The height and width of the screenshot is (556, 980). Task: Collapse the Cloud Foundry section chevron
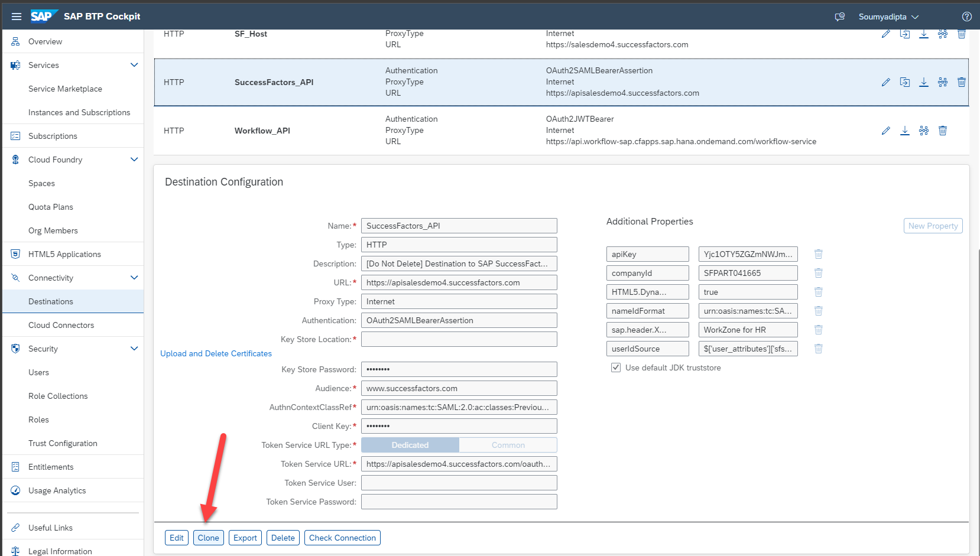tap(134, 160)
